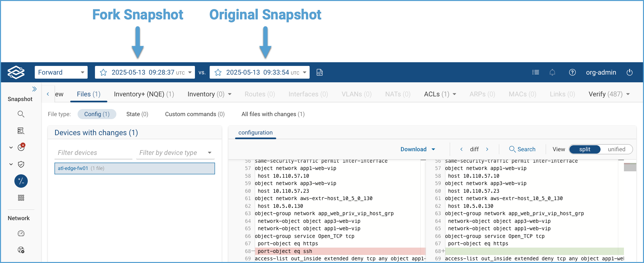This screenshot has height=263, width=644.
Task: Switch to split view
Action: 585,149
